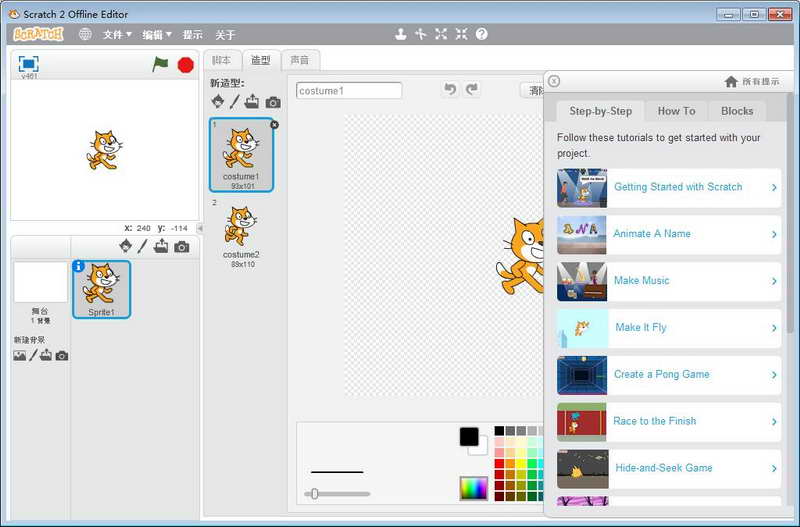
Task: Pick yellow from the palette
Action: tap(521, 463)
